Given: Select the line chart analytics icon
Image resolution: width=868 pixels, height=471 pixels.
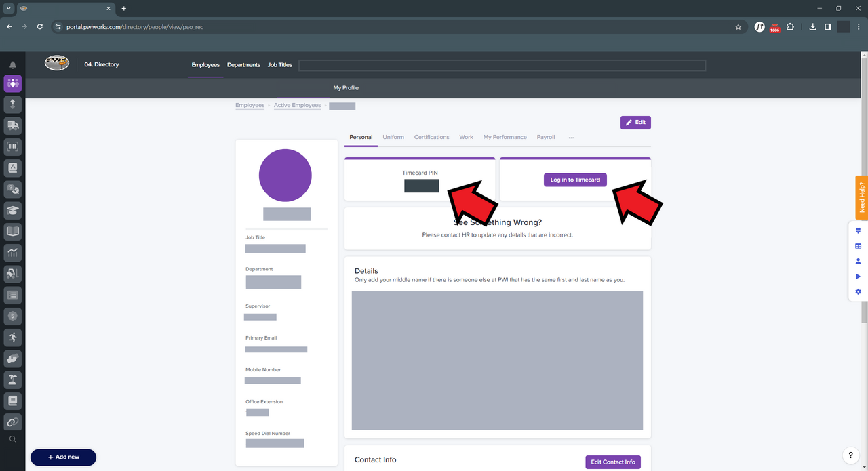Looking at the screenshot, I should click(x=12, y=252).
